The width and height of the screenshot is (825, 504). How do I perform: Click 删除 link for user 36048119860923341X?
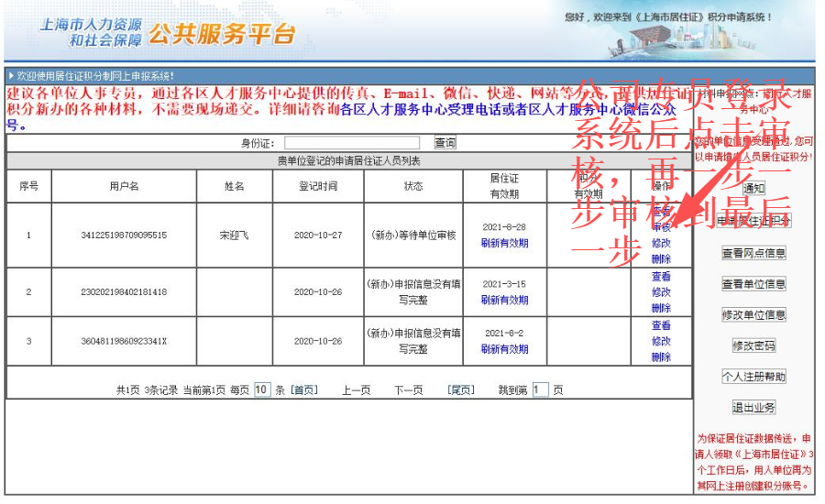(x=661, y=356)
